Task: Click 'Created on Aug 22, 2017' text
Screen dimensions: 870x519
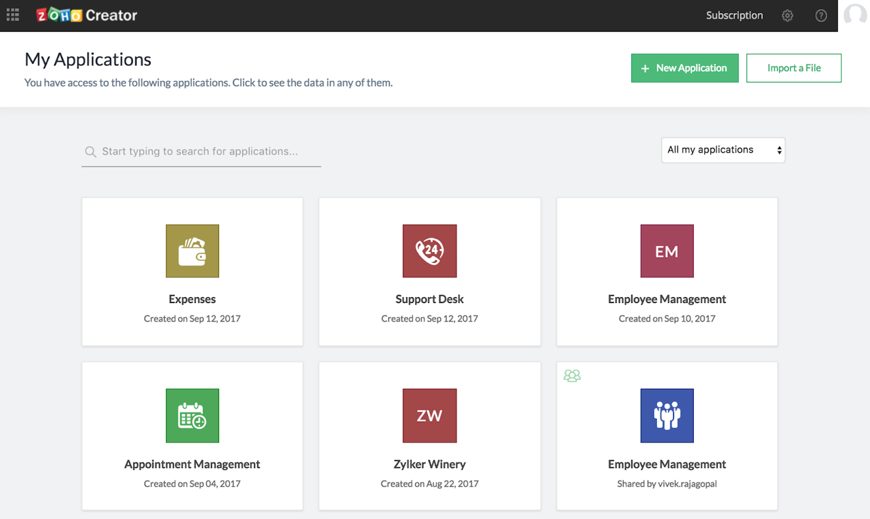Action: (x=429, y=483)
